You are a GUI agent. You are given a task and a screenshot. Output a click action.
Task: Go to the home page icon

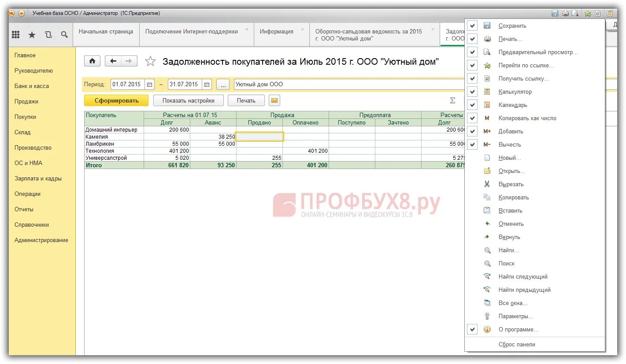coord(93,61)
